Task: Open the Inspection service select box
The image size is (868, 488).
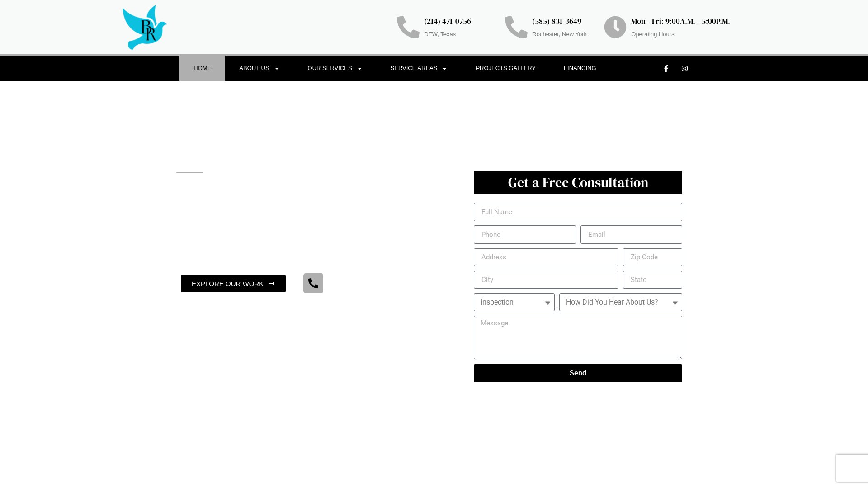Action: (514, 302)
